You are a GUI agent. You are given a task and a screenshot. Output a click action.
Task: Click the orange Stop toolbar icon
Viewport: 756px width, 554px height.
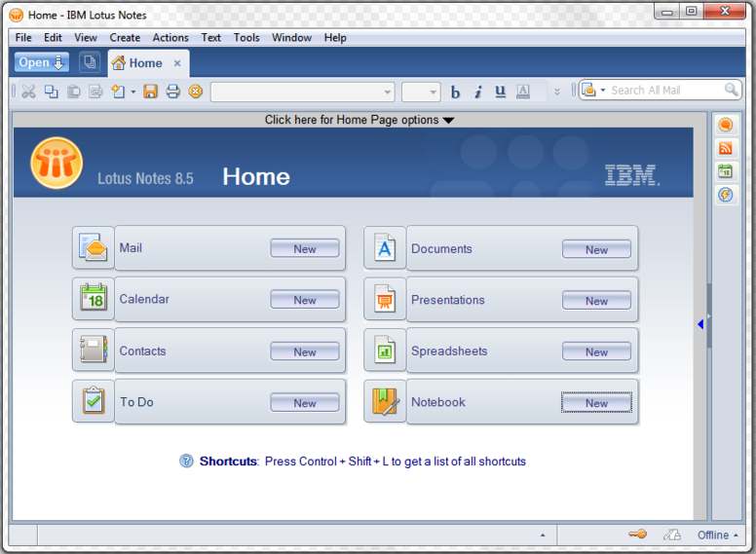[195, 92]
